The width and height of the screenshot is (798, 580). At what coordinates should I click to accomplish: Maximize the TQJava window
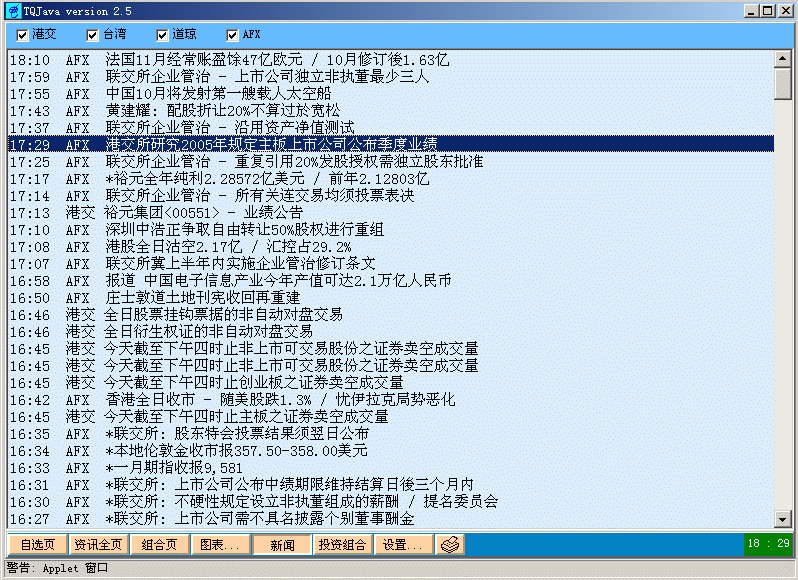tap(767, 11)
